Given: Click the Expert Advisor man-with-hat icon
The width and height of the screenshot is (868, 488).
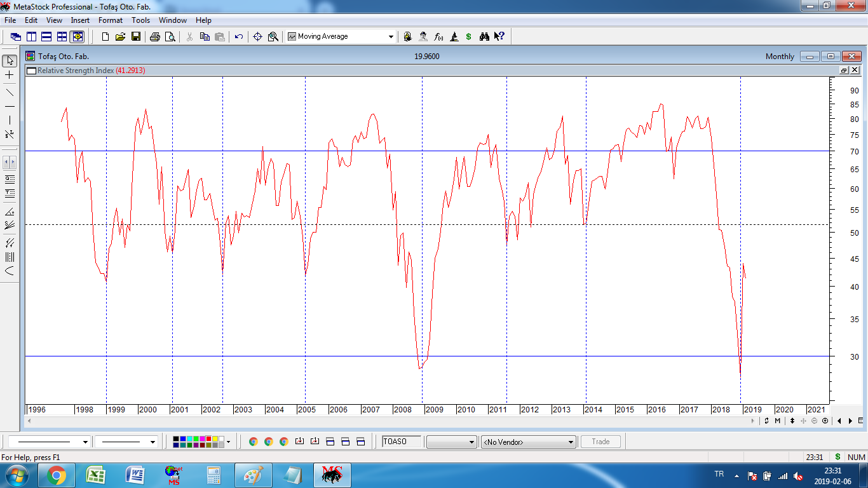Looking at the screenshot, I should (x=423, y=37).
